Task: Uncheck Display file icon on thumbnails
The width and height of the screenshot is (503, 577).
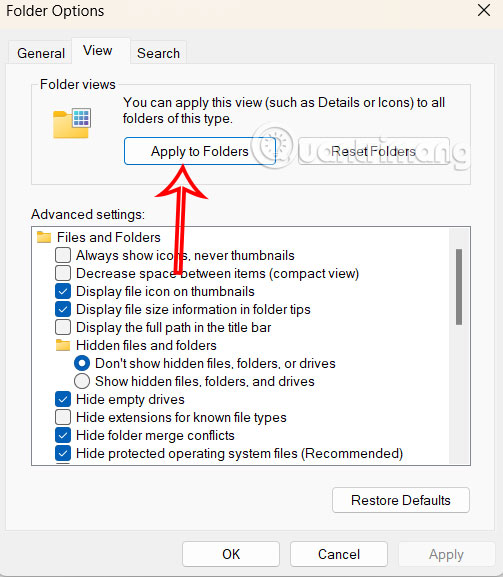Action: coord(63,291)
